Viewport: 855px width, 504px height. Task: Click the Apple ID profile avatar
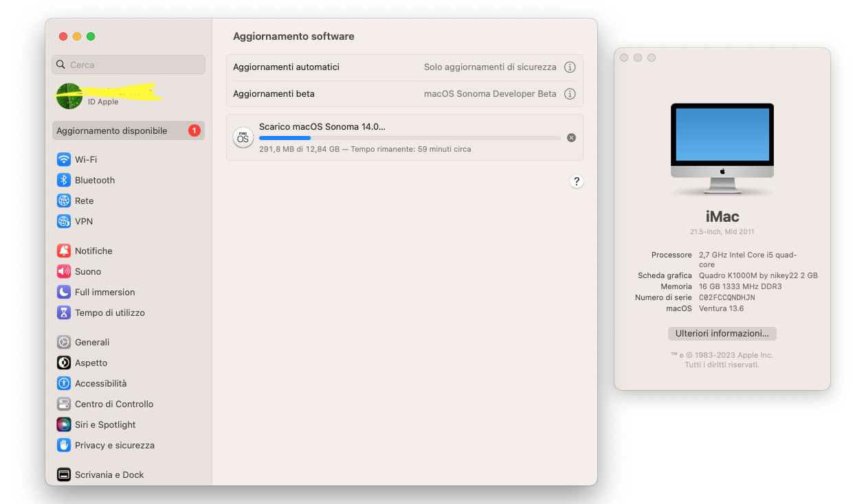[69, 96]
